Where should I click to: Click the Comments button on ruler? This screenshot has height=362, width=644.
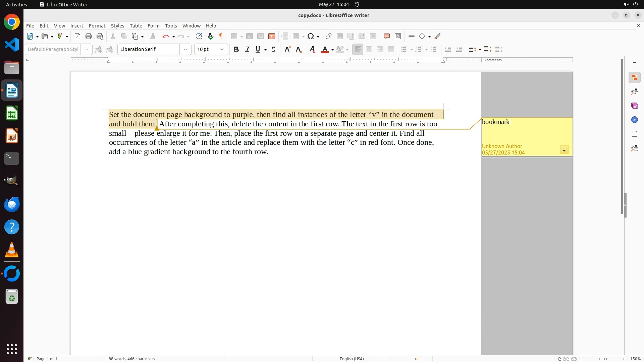pyautogui.click(x=492, y=60)
